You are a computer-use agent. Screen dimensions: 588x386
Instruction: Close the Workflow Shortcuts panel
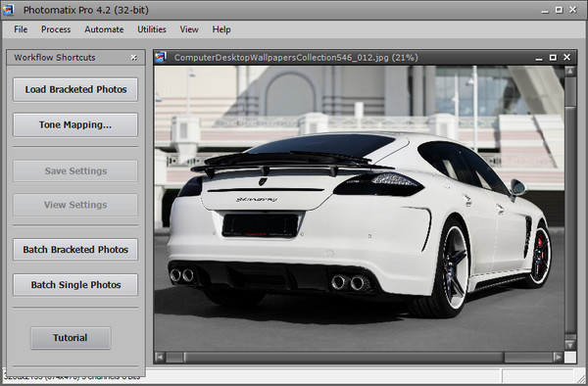coord(134,58)
